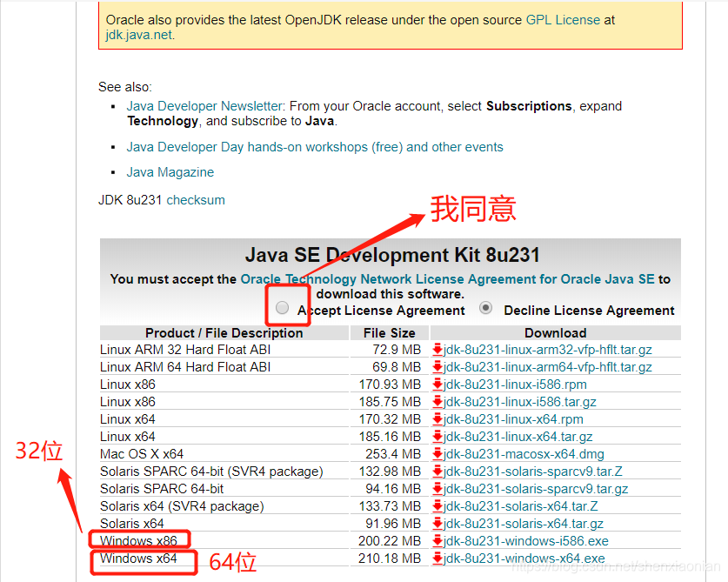Open the Java Magazine link

(x=170, y=172)
